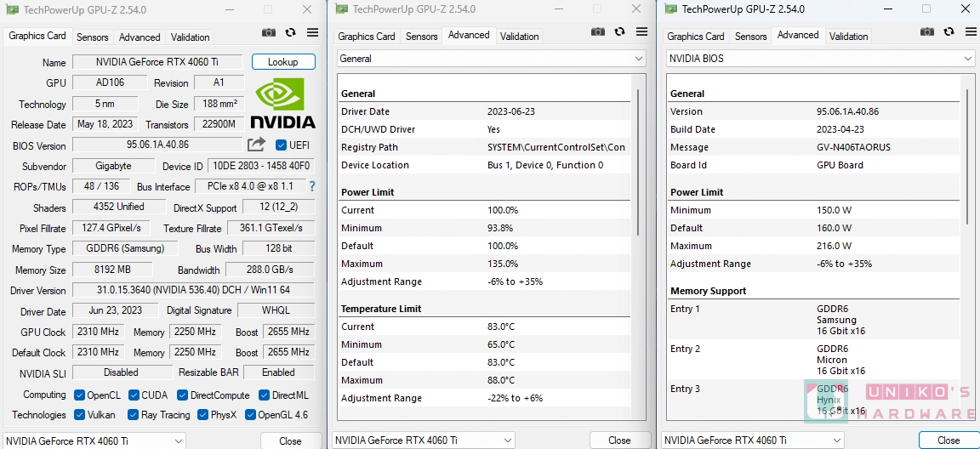The width and height of the screenshot is (980, 449).
Task: Click Close button in left window
Action: (290, 440)
